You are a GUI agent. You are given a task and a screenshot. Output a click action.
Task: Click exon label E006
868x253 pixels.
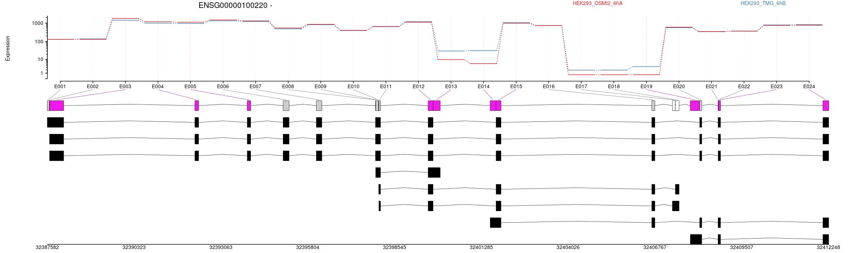coord(223,86)
